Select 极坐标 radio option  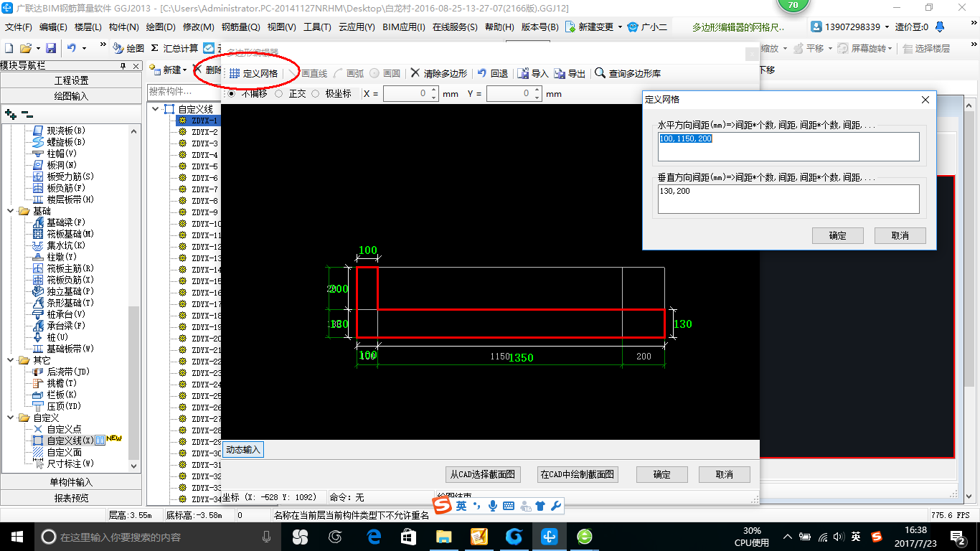tap(315, 94)
